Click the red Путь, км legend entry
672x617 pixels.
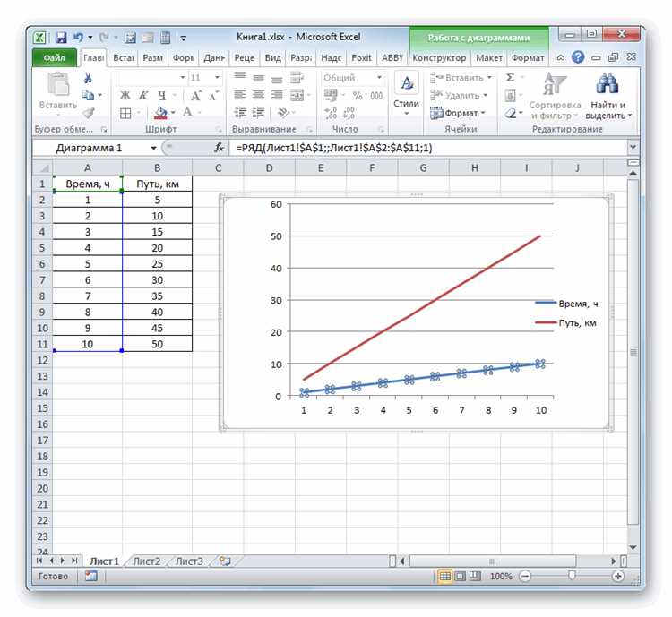(566, 323)
